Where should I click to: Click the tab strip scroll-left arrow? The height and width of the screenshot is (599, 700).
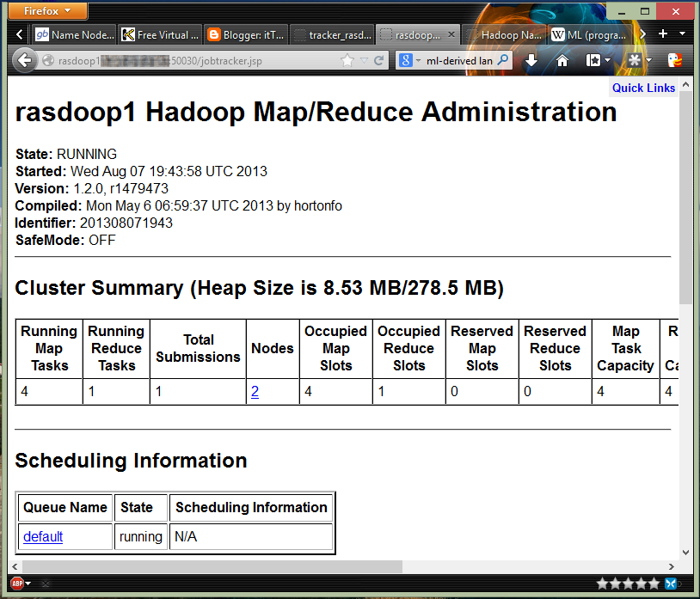[x=19, y=34]
